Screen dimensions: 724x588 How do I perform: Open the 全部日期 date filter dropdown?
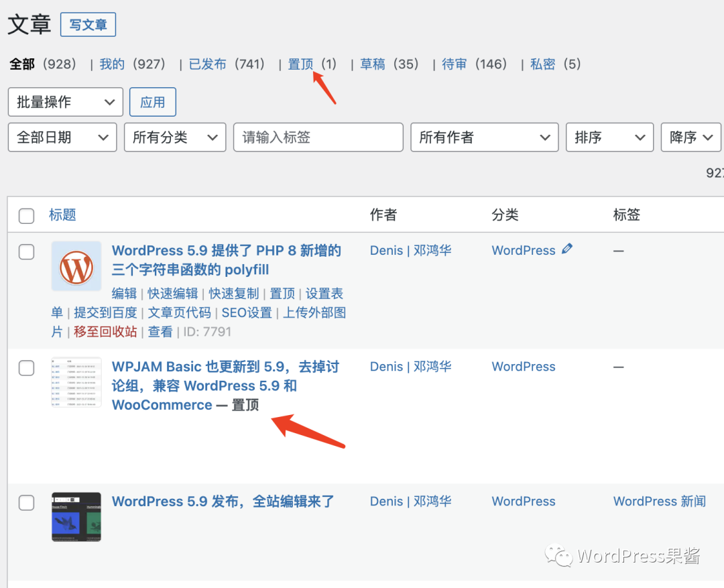point(62,137)
